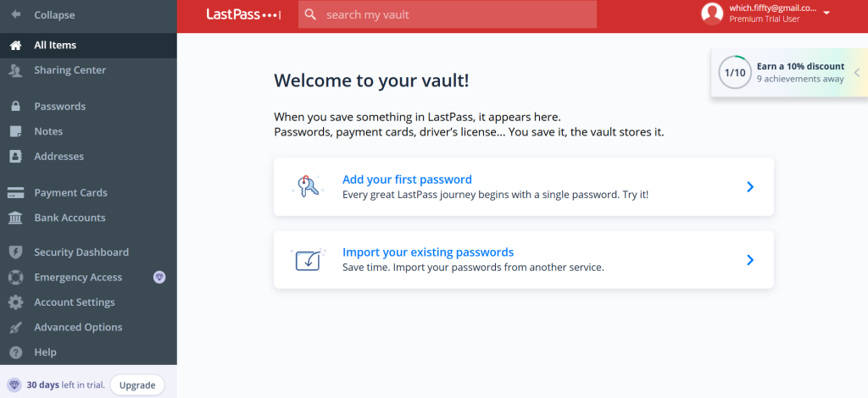Image resolution: width=868 pixels, height=398 pixels.
Task: Click the user profile avatar
Action: click(x=713, y=13)
